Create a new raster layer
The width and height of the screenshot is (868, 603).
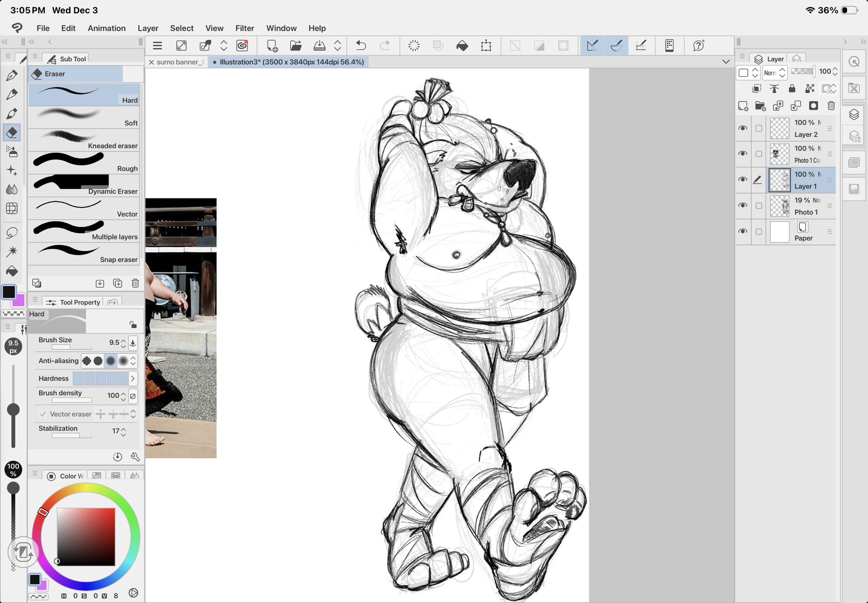pos(743,106)
